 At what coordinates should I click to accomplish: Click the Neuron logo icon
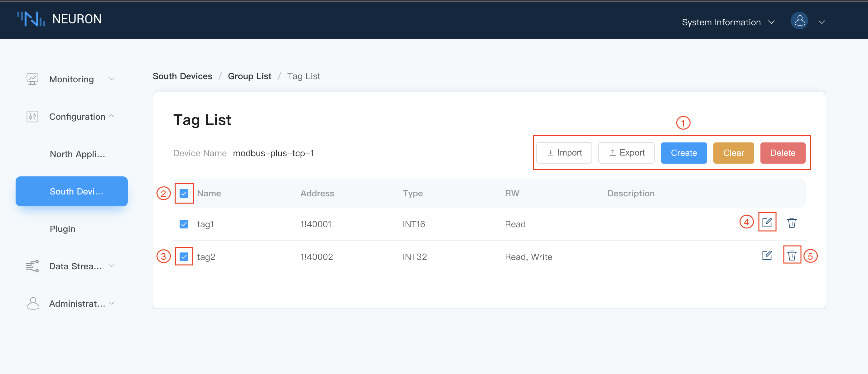coord(31,19)
